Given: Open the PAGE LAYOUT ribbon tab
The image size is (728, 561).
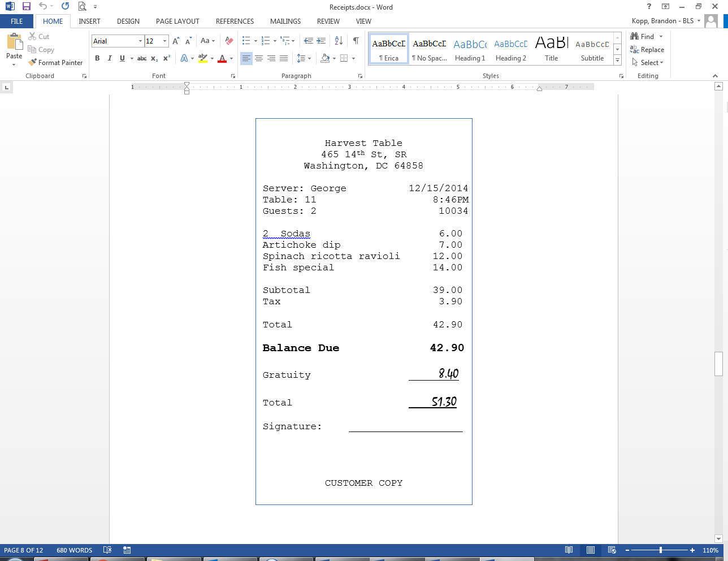Looking at the screenshot, I should pyautogui.click(x=177, y=21).
